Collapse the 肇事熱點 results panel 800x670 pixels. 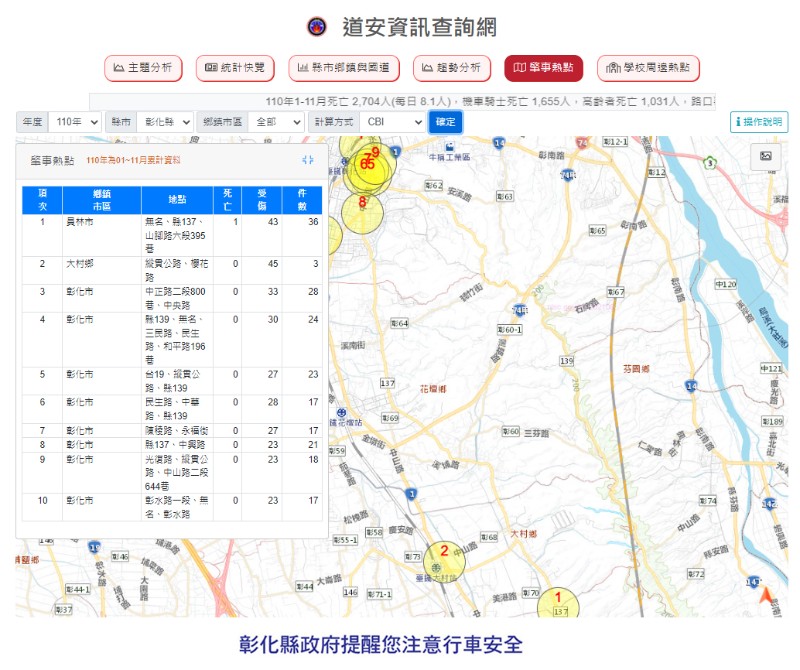point(308,160)
